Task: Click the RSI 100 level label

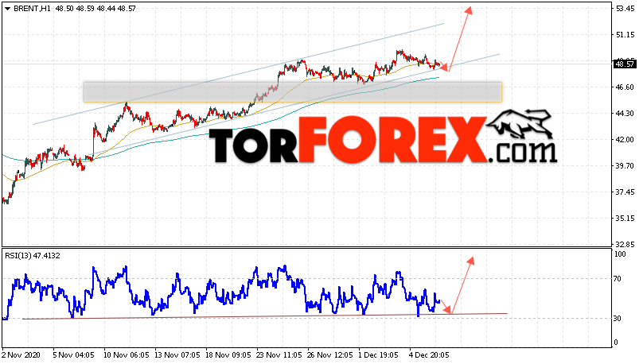Action: click(x=621, y=254)
